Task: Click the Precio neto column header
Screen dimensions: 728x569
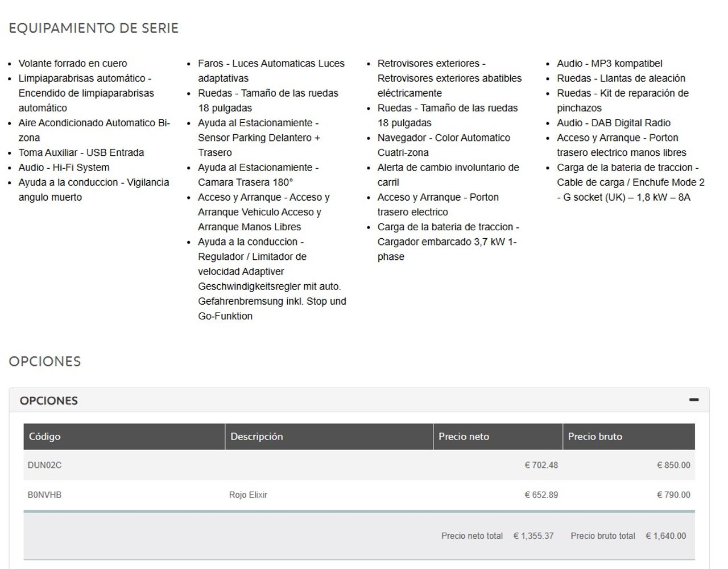Action: pyautogui.click(x=498, y=437)
